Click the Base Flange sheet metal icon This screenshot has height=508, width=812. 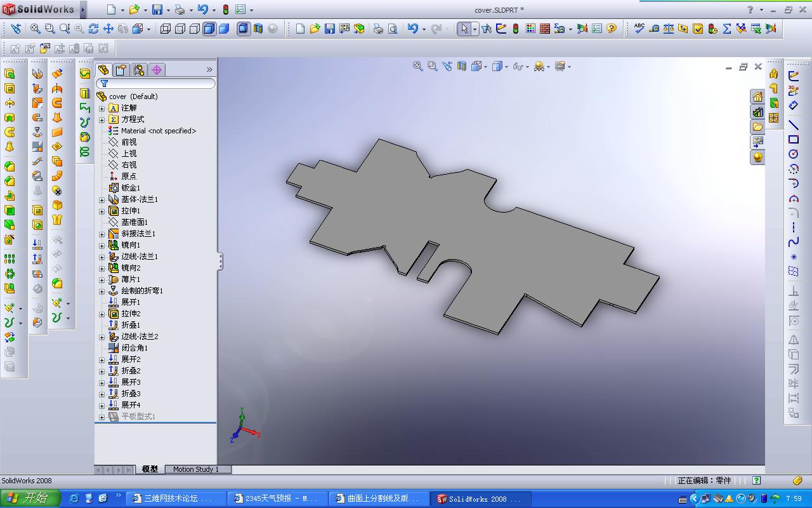coord(37,74)
